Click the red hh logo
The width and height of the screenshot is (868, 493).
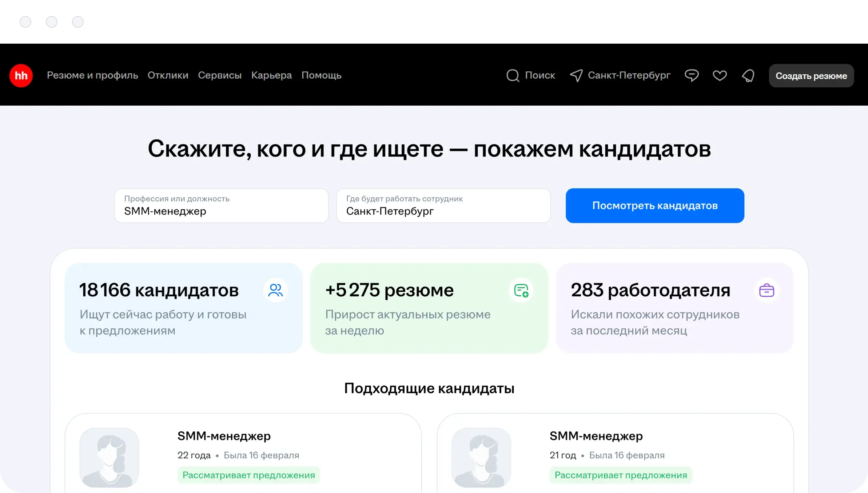pyautogui.click(x=21, y=76)
